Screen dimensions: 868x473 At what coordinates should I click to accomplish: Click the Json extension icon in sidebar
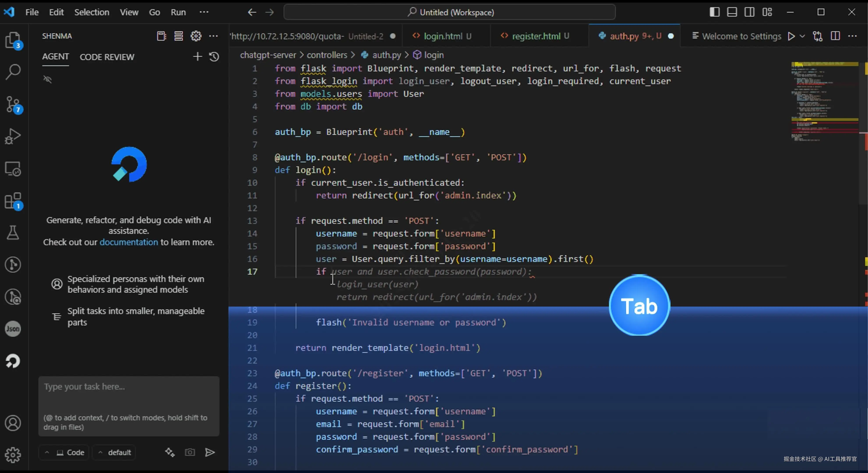coord(13,328)
